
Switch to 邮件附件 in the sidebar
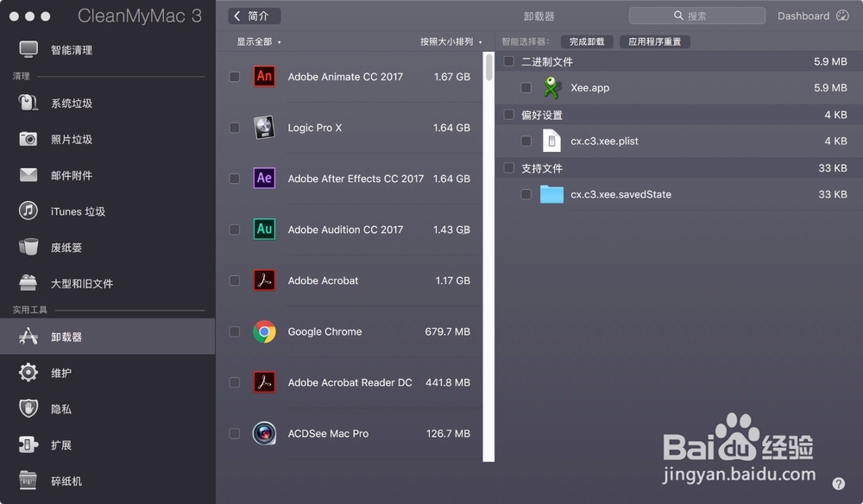(108, 175)
